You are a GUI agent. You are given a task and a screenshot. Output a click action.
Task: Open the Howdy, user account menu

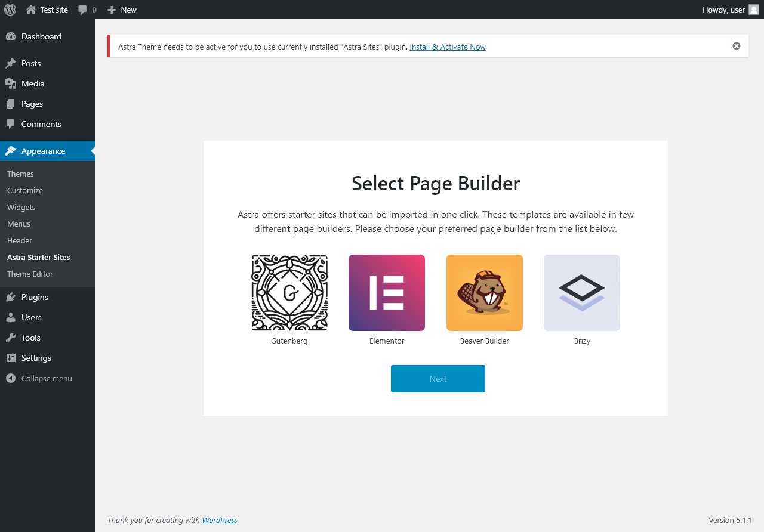pyautogui.click(x=723, y=10)
